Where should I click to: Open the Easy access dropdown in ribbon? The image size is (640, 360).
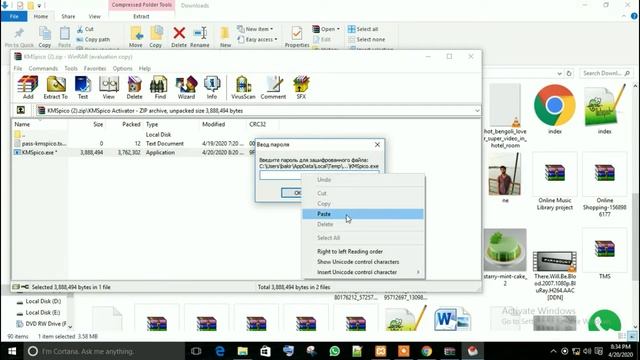[258, 40]
